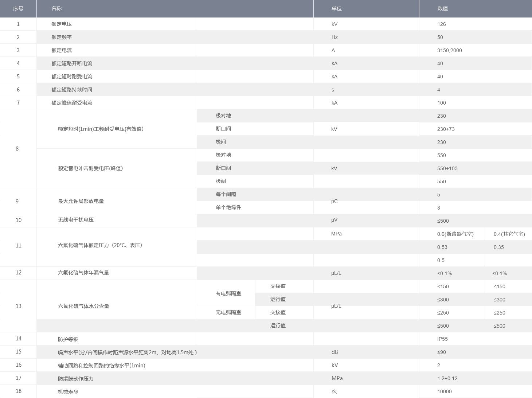Click the 名称 column header
This screenshot has height=398, width=532.
tap(56, 8)
